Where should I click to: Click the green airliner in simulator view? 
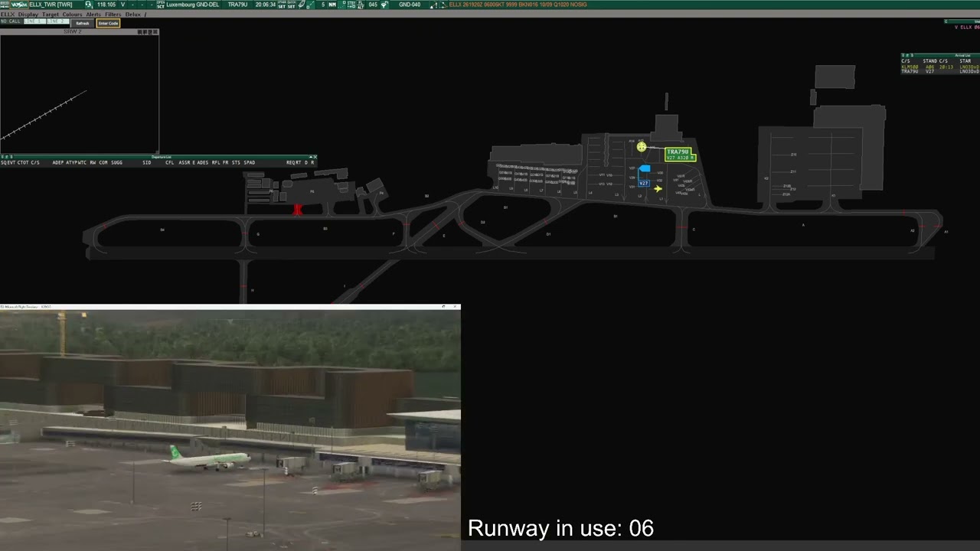tap(209, 458)
